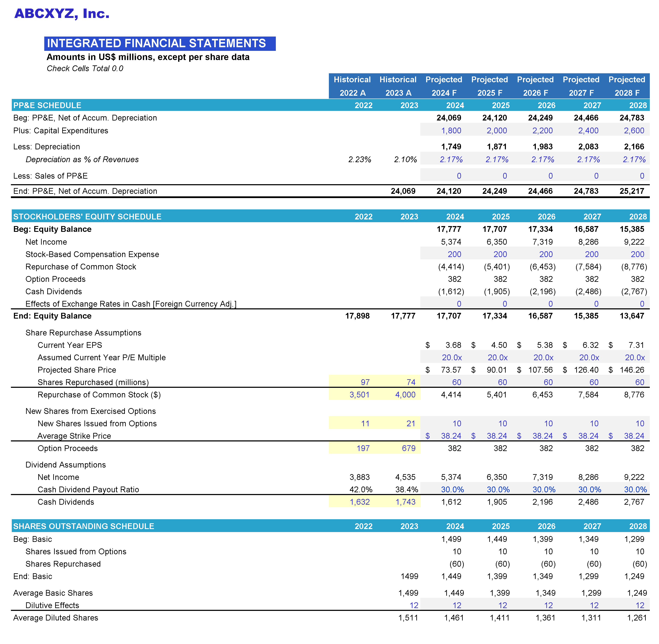Select the Check Cells Total 0.0 text
Viewport: 659px width, 644px height.
point(85,68)
